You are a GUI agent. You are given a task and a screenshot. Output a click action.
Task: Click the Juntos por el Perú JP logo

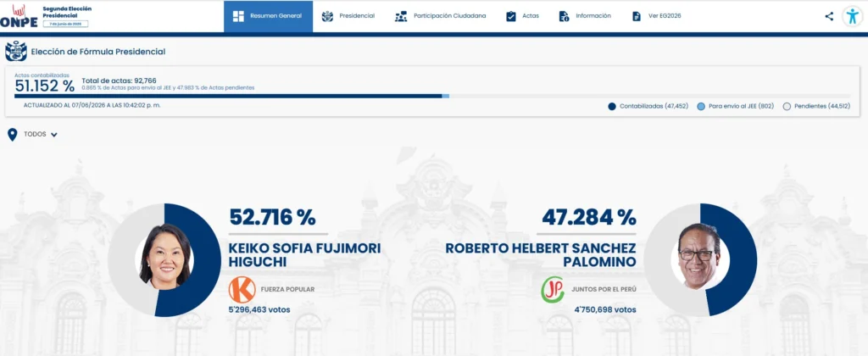[x=553, y=290]
